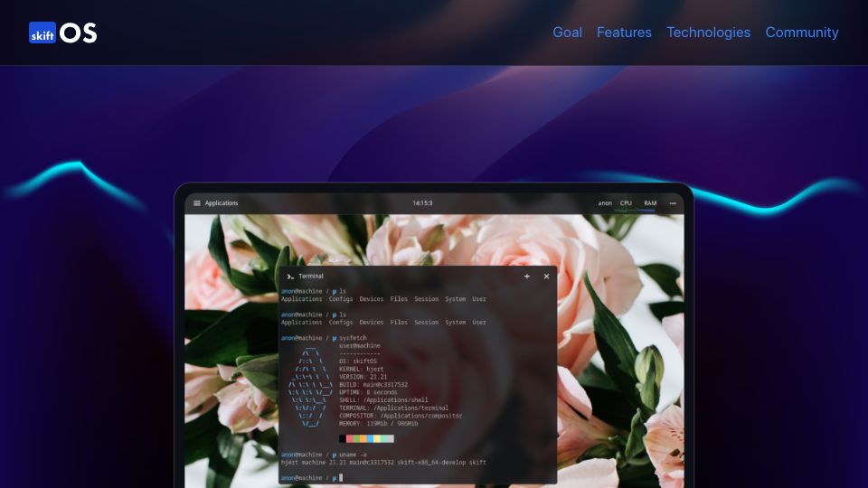Viewport: 868px width, 488px height.
Task: Select the anon user in panel
Action: pos(605,203)
